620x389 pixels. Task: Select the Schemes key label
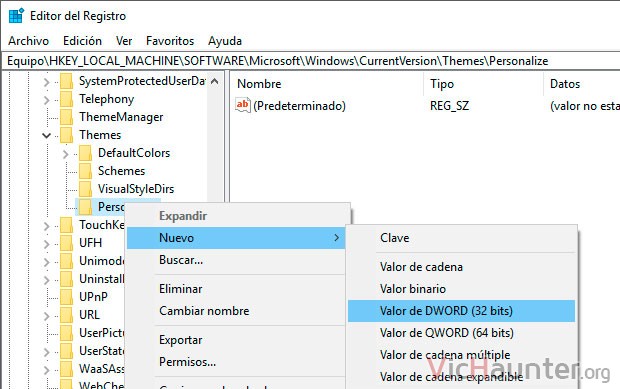[121, 171]
